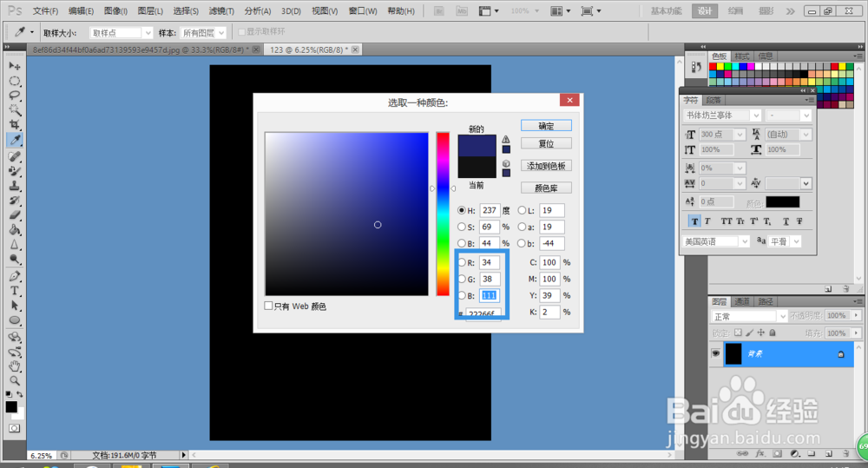
Task: Select the Spot Healing Brush tool
Action: tap(15, 157)
